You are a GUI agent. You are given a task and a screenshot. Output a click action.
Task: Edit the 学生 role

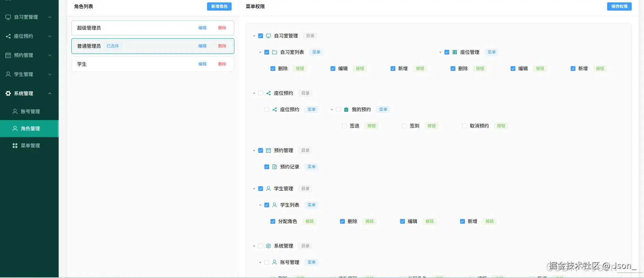click(202, 64)
